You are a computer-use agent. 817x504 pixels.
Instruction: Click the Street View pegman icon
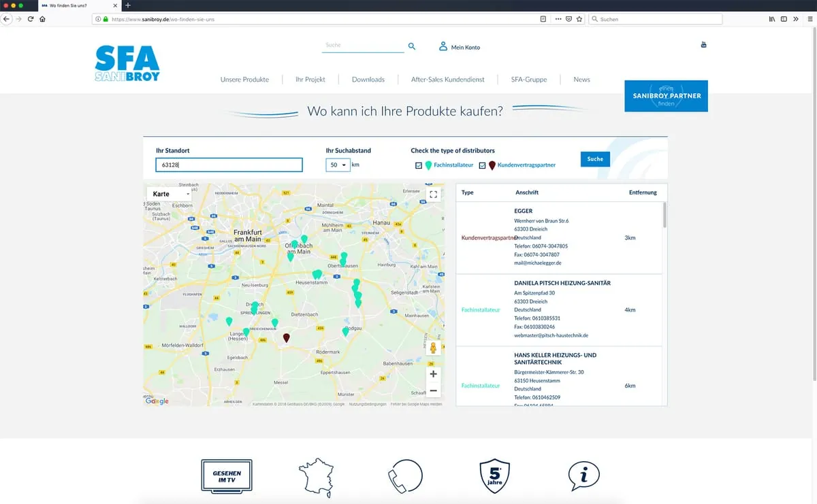click(433, 348)
